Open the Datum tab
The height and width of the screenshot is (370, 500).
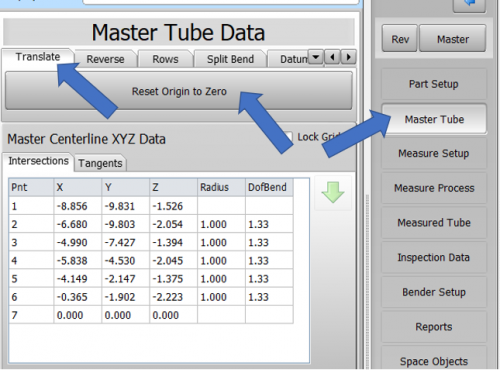point(290,59)
